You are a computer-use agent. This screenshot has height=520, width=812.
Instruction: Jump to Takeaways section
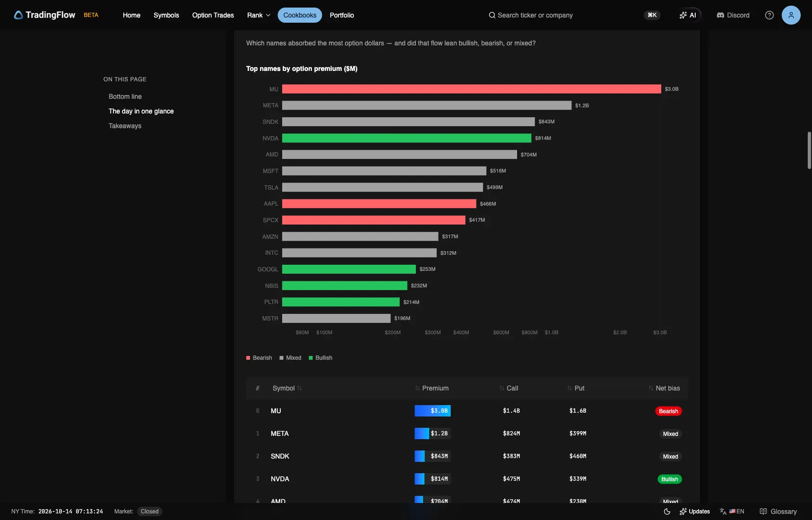(x=125, y=126)
